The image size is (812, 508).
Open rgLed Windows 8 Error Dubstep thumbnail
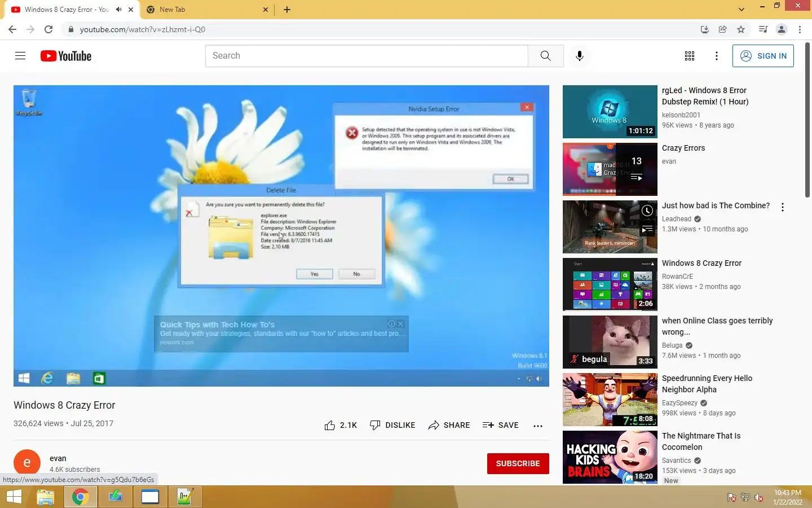point(610,112)
